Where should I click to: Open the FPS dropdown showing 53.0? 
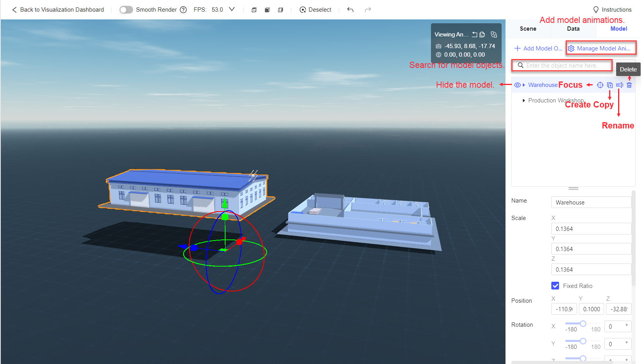pos(232,9)
